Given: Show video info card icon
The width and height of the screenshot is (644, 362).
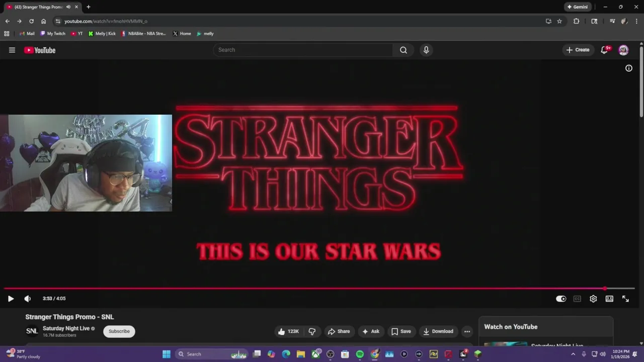Looking at the screenshot, I should pyautogui.click(x=629, y=68).
